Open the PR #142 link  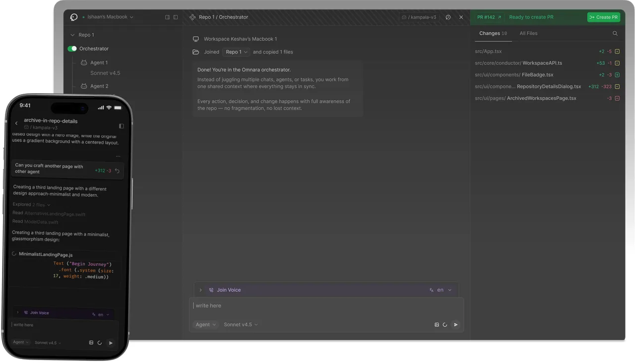(x=489, y=17)
